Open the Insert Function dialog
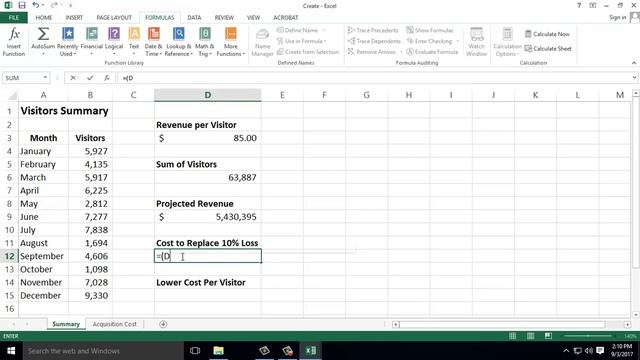The width and height of the screenshot is (640, 360). point(13,42)
